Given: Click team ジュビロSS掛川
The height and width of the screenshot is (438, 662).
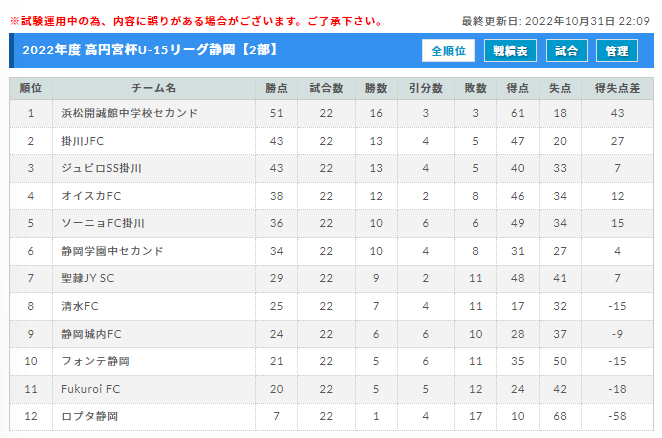Looking at the screenshot, I should [101, 168].
